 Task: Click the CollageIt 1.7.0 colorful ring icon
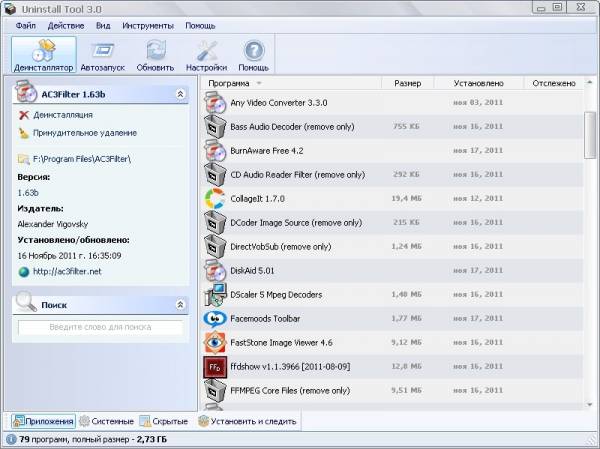click(215, 199)
